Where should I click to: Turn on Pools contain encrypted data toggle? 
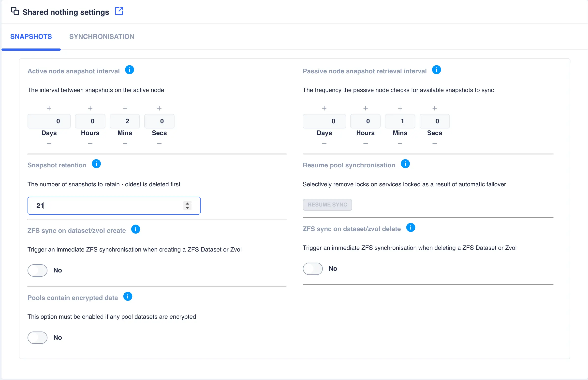[x=37, y=337]
